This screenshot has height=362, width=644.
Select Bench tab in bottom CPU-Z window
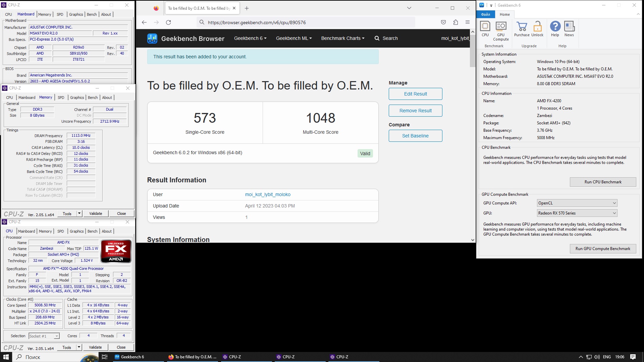point(93,231)
